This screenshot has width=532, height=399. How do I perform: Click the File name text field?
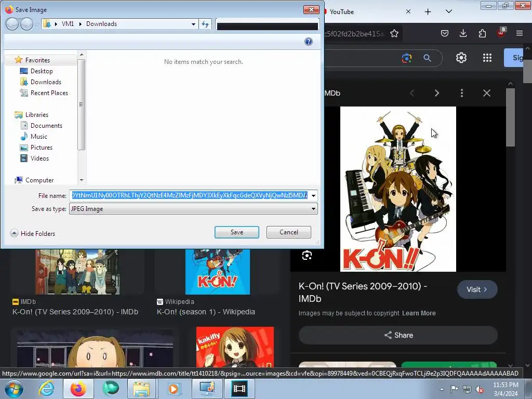coord(189,195)
